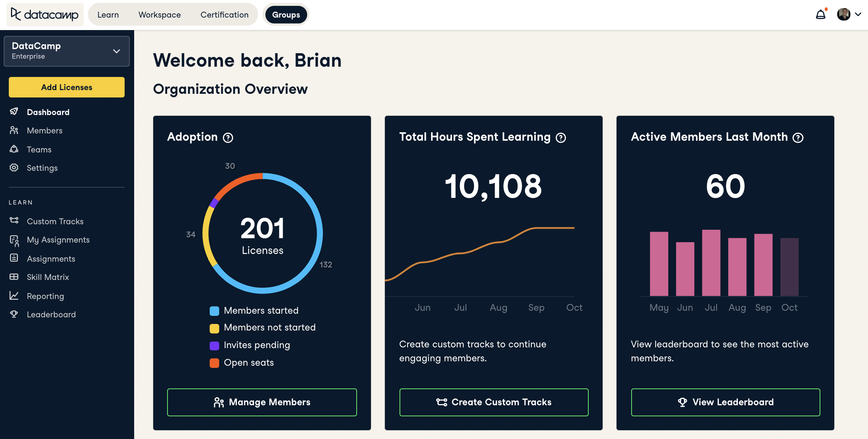Click the Leaderboard trophy icon in the sidebar
The width and height of the screenshot is (868, 439).
14,314
